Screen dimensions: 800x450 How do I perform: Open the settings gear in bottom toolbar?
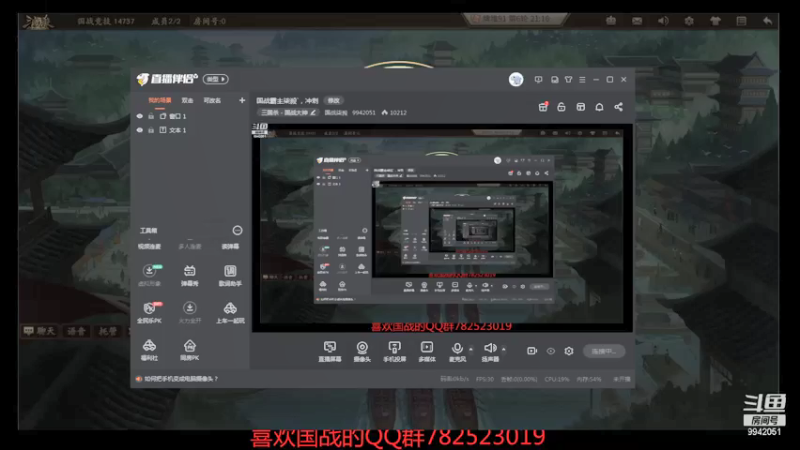pyautogui.click(x=569, y=351)
